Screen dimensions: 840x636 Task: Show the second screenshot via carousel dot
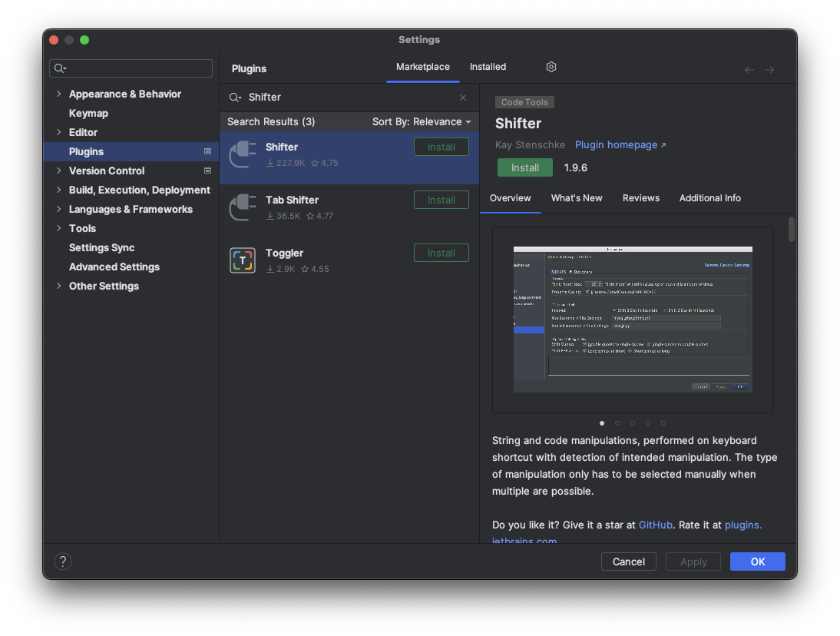pos(617,423)
